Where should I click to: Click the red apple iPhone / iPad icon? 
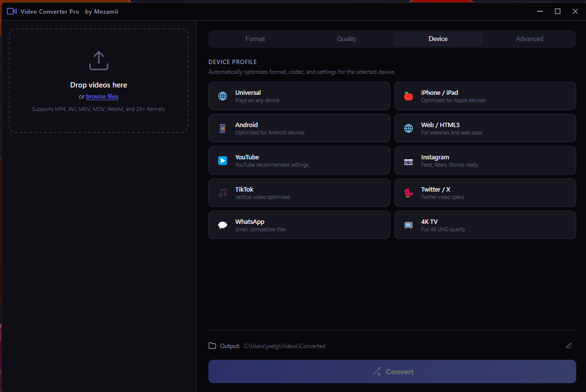(408, 96)
